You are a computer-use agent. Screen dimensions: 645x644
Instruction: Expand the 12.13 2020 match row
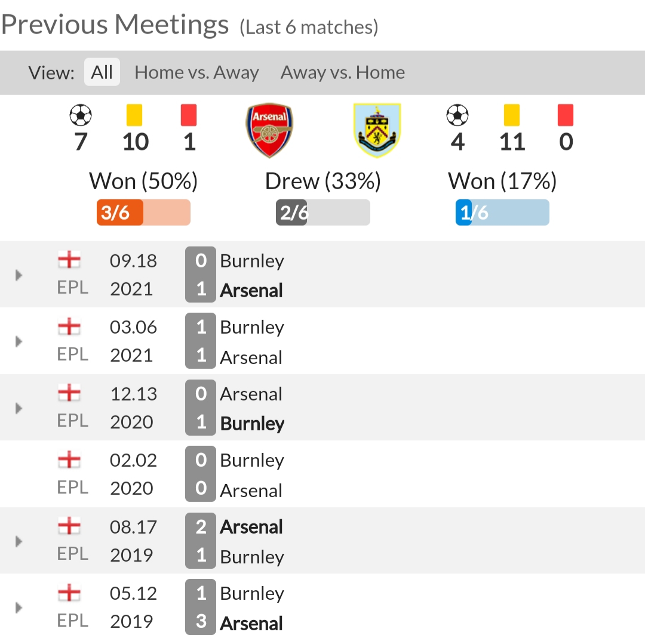[19, 408]
